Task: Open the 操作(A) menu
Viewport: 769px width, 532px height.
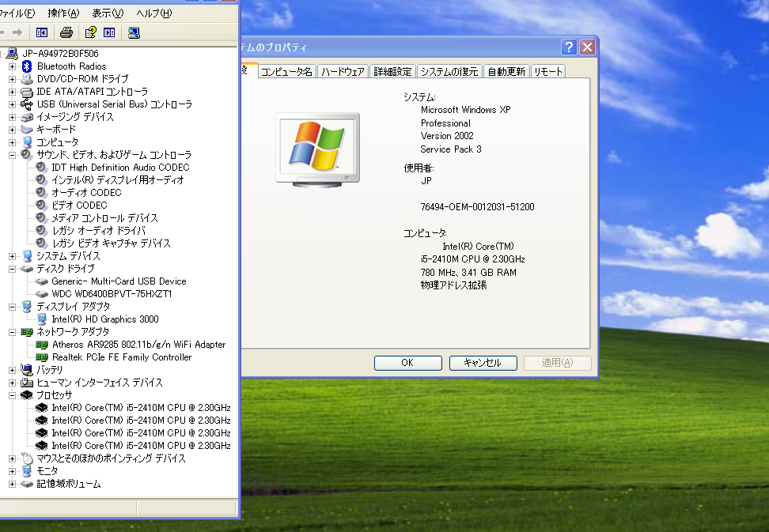Action: (x=63, y=13)
